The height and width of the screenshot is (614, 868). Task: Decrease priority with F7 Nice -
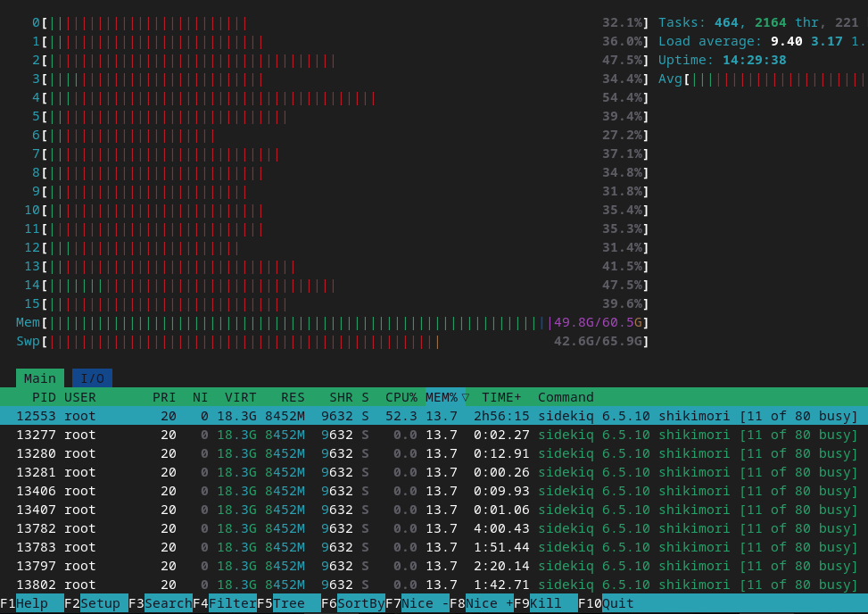click(425, 603)
